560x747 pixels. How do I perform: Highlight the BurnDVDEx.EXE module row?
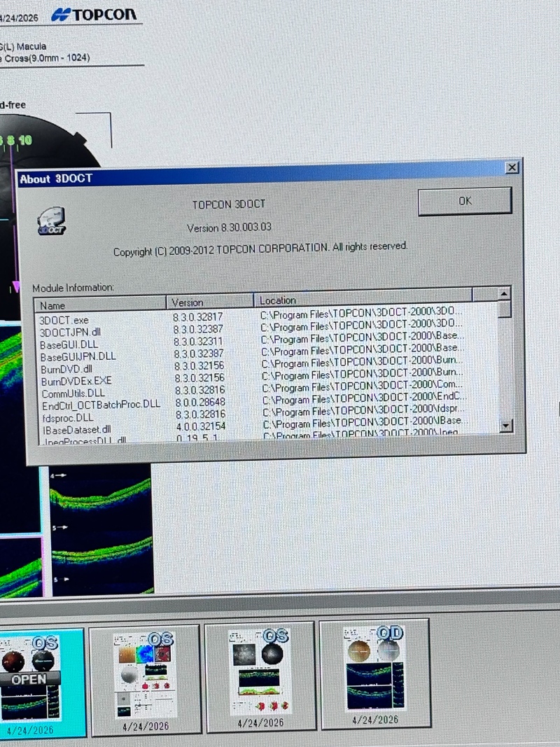[76, 382]
